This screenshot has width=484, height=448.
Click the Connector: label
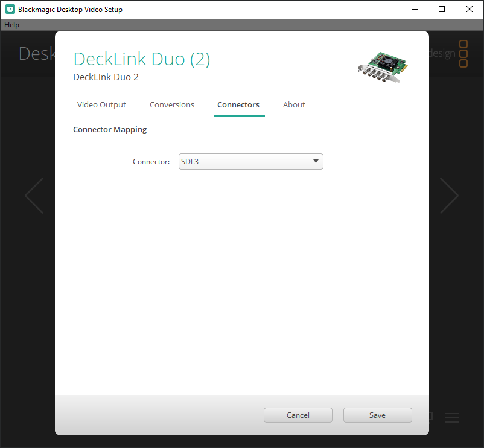(151, 162)
